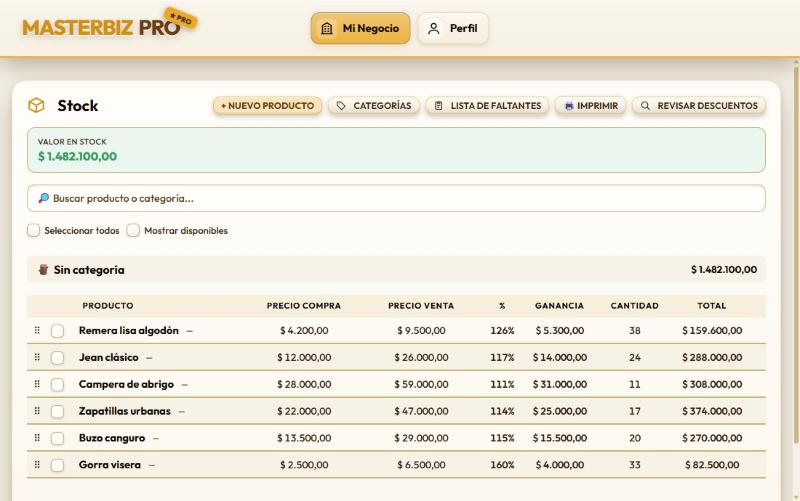Open the Perfil tab
This screenshot has height=501, width=800.
pos(453,29)
